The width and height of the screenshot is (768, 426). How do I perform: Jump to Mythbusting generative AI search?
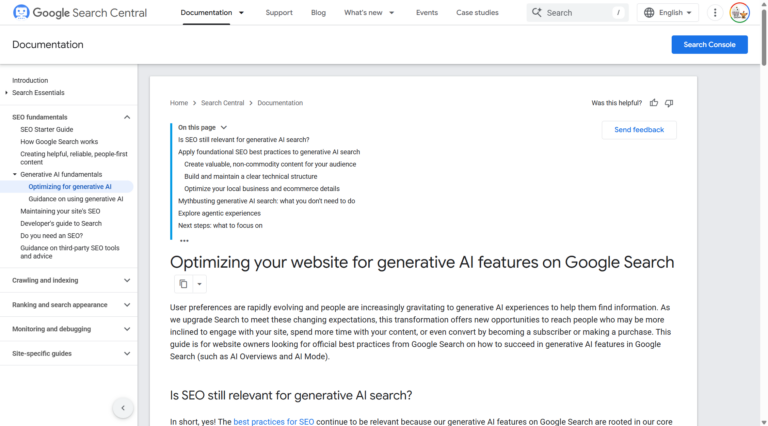click(x=266, y=201)
